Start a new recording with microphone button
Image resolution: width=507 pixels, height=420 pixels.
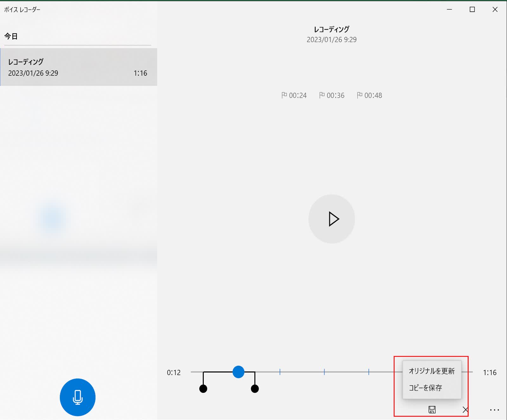[78, 397]
